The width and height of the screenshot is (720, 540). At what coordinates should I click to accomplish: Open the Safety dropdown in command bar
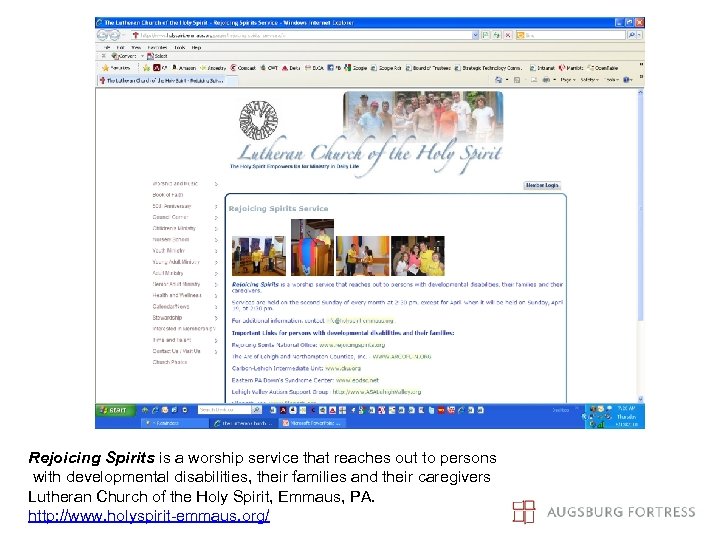[x=589, y=80]
